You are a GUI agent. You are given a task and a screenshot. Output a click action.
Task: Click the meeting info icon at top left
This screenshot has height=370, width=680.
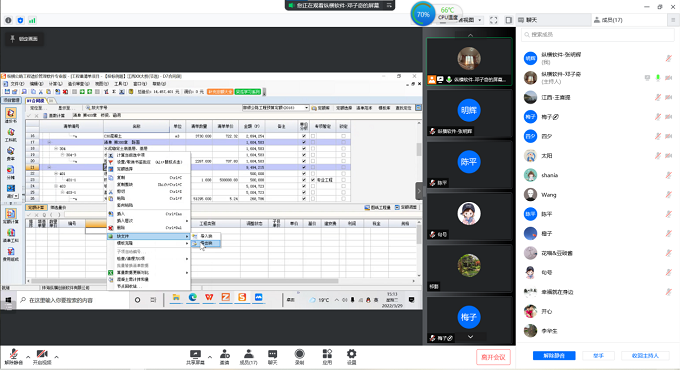tap(8, 20)
